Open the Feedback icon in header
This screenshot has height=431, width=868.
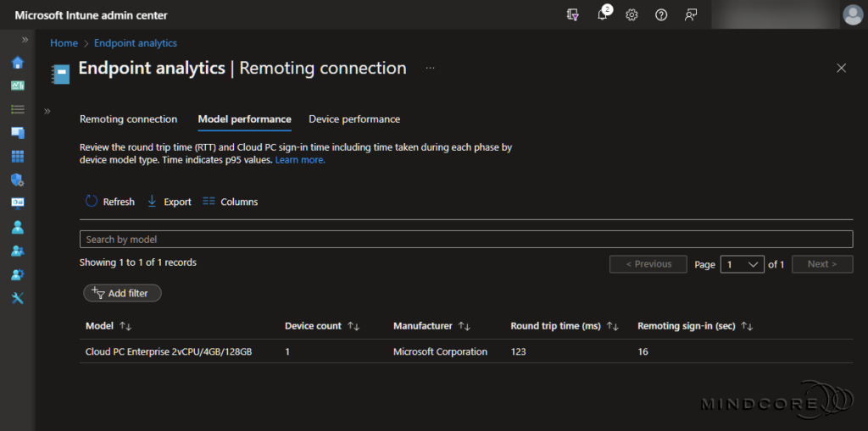point(690,15)
